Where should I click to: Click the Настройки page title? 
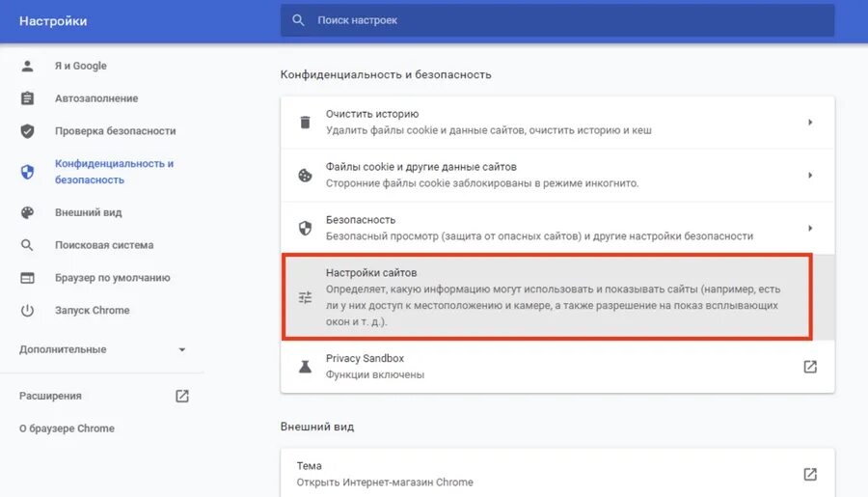(x=53, y=21)
